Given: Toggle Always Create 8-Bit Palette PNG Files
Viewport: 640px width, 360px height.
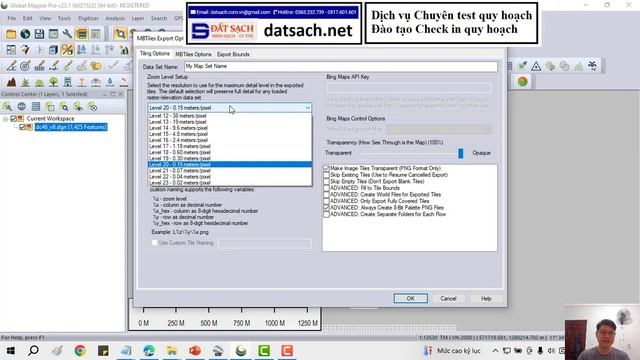Looking at the screenshot, I should click(326, 207).
